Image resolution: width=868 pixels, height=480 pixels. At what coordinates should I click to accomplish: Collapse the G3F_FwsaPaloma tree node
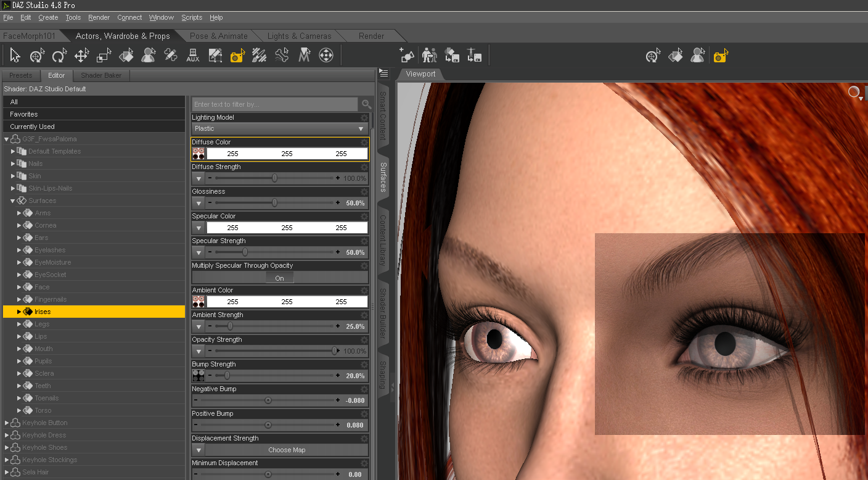7,139
